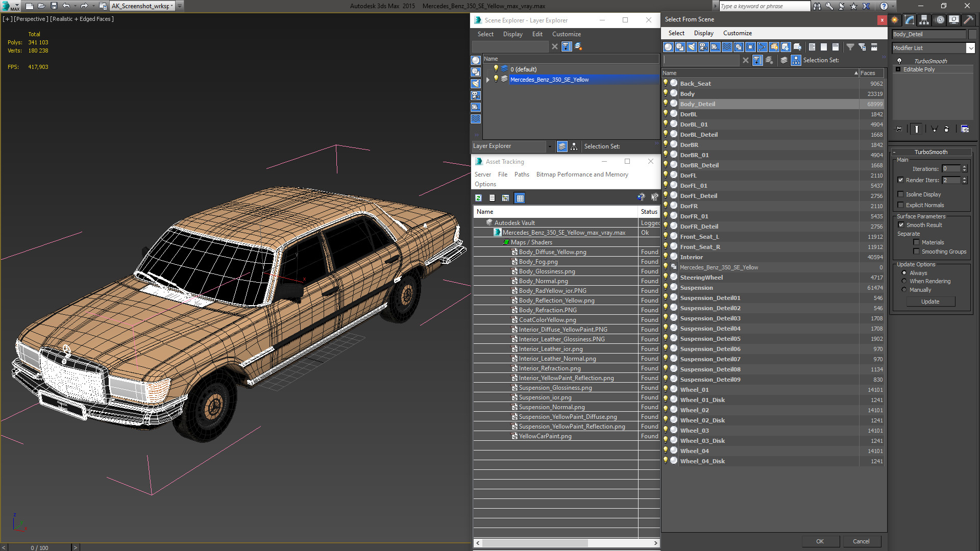Open the Create command panel tab
Viewport: 980px width, 551px height.
click(x=895, y=20)
